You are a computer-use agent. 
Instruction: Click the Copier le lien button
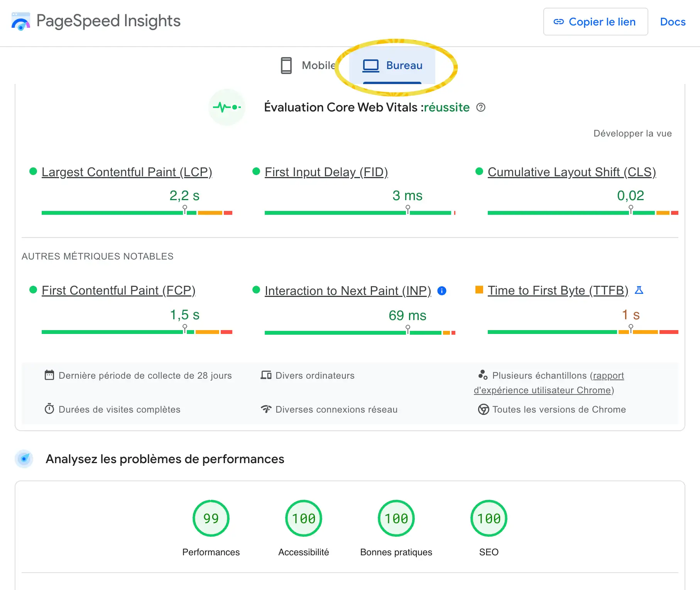pyautogui.click(x=595, y=22)
